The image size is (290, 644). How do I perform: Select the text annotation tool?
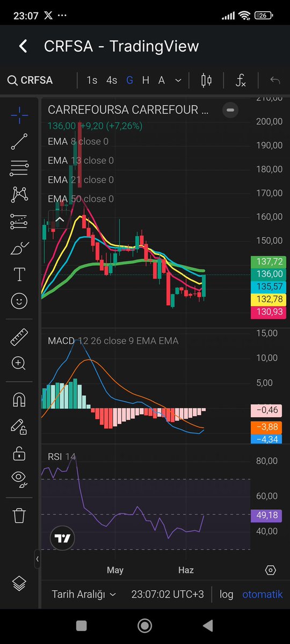coord(19,274)
